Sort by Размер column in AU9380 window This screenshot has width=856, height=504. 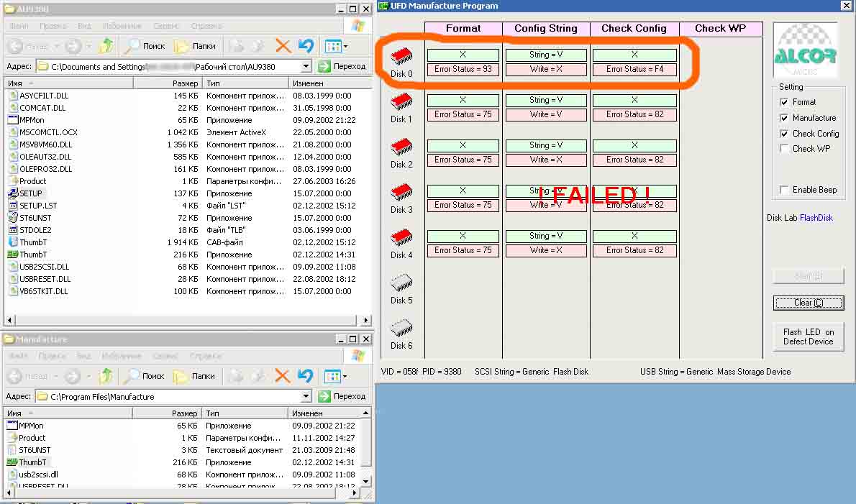168,83
